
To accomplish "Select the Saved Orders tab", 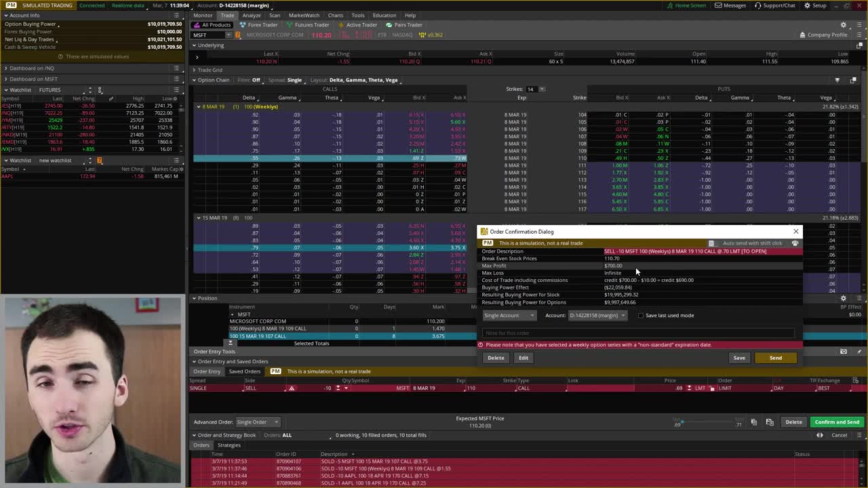I will pos(244,371).
